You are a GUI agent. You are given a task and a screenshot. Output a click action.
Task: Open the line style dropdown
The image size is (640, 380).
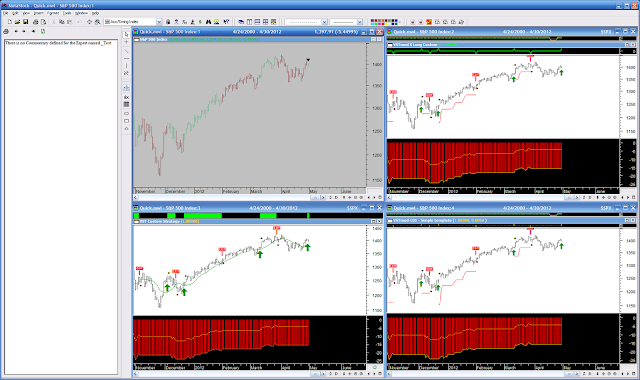coord(324,22)
